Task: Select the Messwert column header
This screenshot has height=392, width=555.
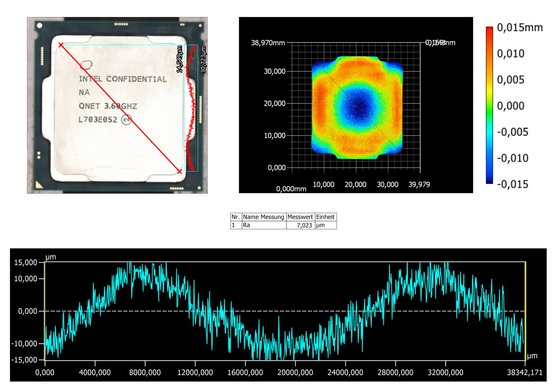Action: pos(300,217)
